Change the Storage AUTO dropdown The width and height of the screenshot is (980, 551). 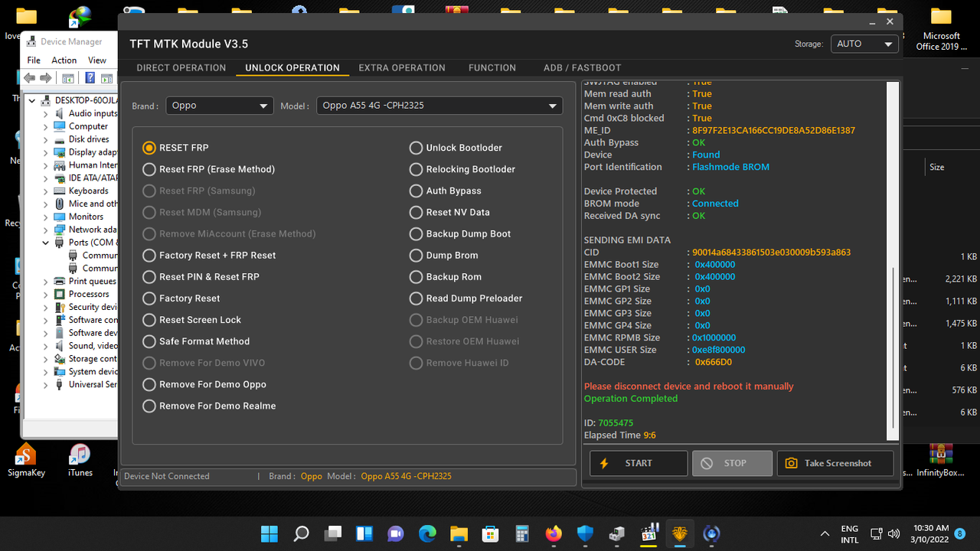(x=864, y=44)
